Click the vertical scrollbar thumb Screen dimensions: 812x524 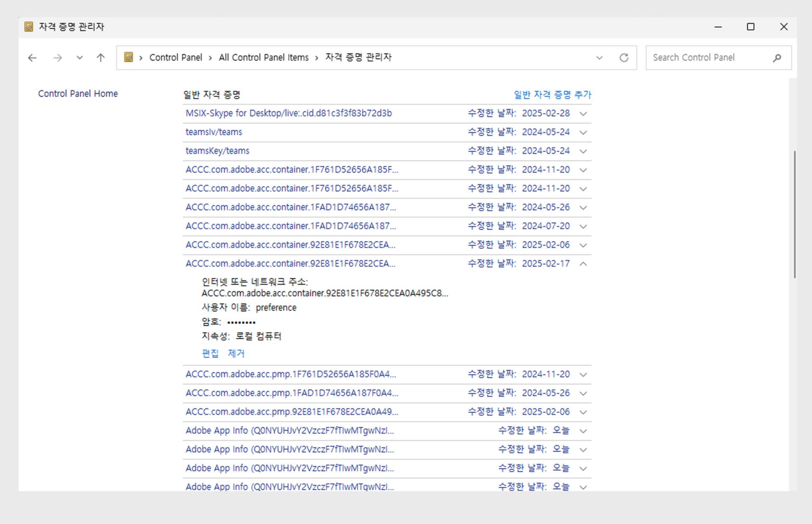tap(795, 214)
